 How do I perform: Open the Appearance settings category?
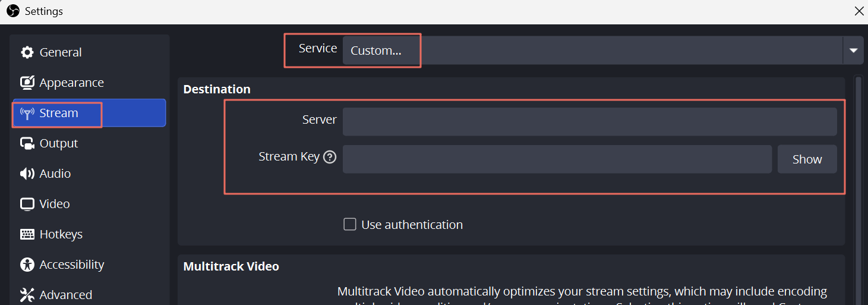pyautogui.click(x=89, y=83)
